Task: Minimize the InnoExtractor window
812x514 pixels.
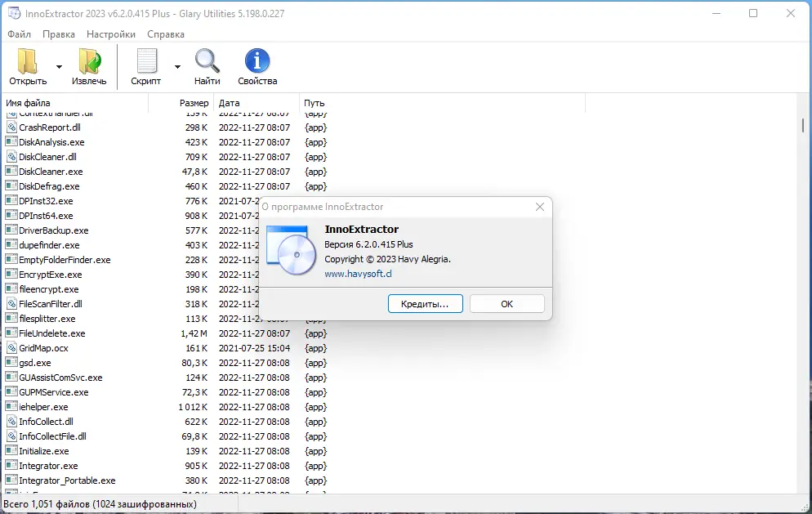Action: pyautogui.click(x=716, y=13)
